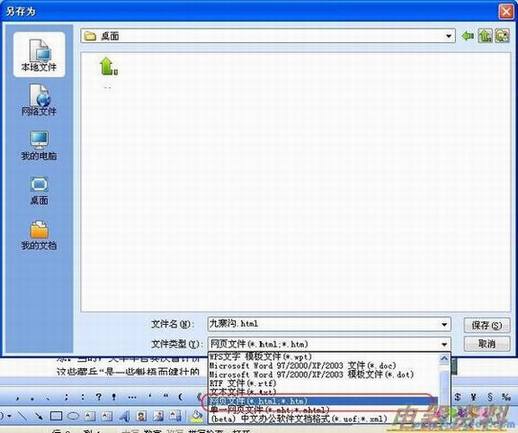Click the 保存 button

coord(487,325)
